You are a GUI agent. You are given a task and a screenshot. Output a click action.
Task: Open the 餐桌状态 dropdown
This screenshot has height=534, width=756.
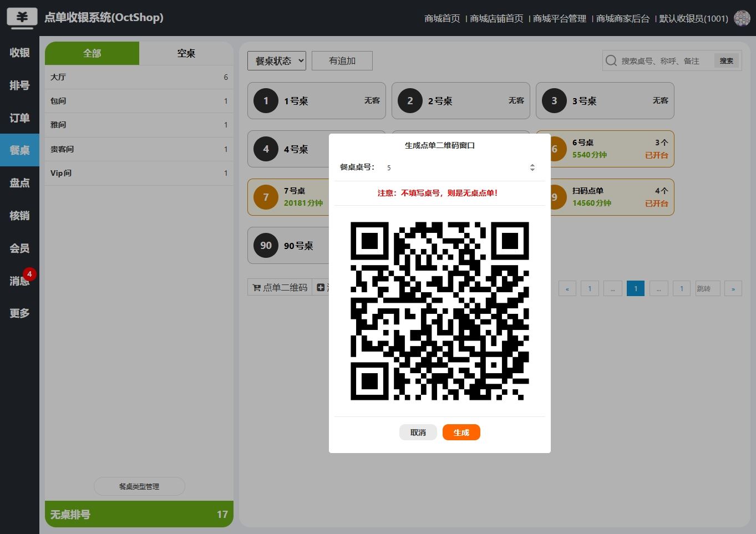coord(277,60)
